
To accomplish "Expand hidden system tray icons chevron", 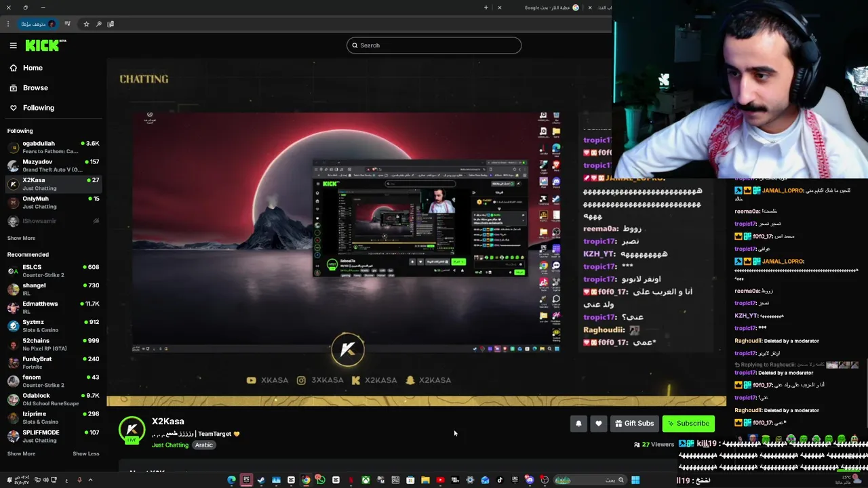I will 90,480.
